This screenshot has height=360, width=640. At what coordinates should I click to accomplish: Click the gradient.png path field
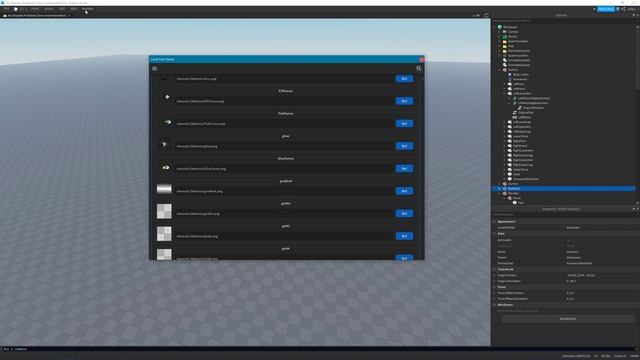pyautogui.click(x=284, y=191)
